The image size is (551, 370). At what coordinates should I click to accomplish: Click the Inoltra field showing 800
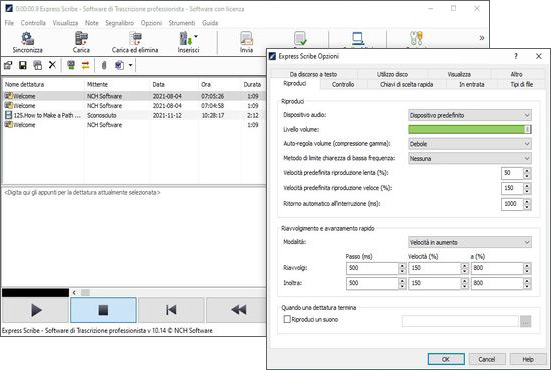[x=497, y=283]
